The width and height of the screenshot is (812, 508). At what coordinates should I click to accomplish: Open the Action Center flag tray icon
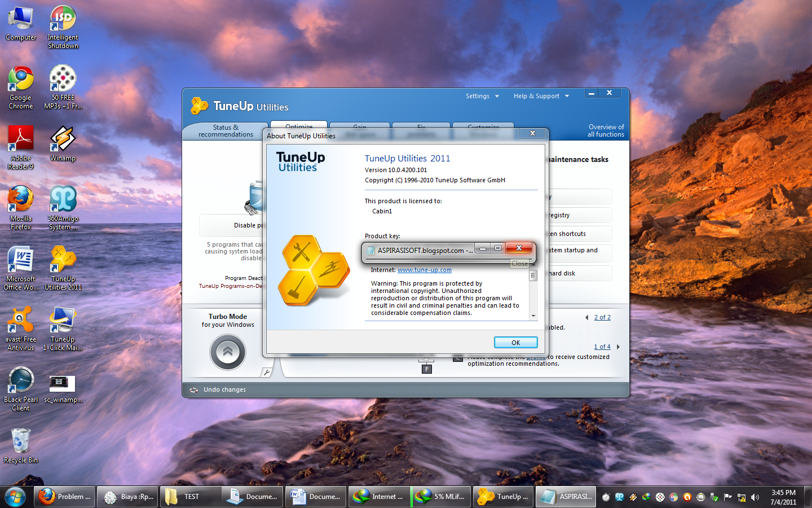(x=728, y=497)
